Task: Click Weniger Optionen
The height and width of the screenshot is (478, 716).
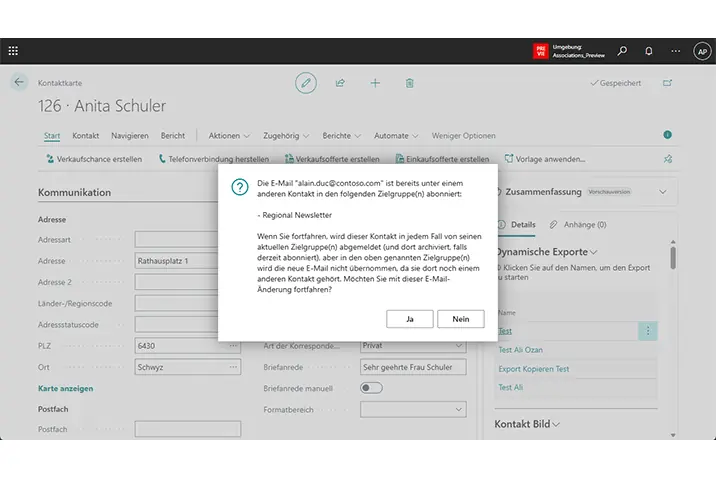Action: 463,136
